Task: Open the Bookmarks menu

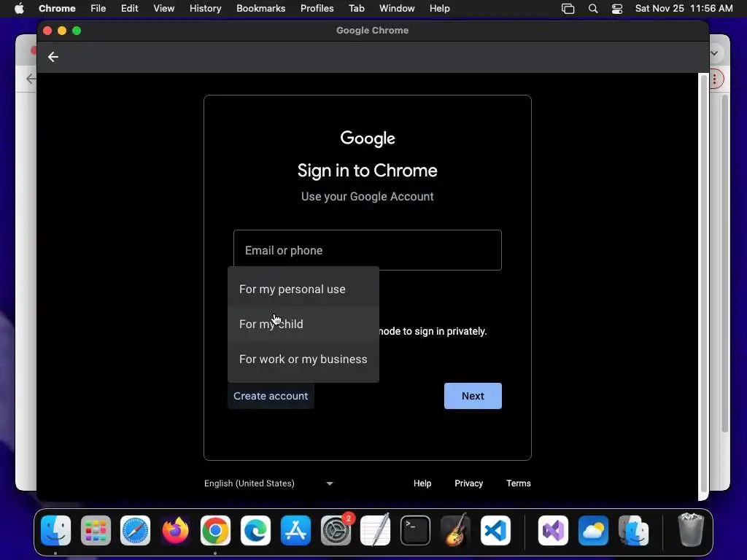Action: (261, 9)
